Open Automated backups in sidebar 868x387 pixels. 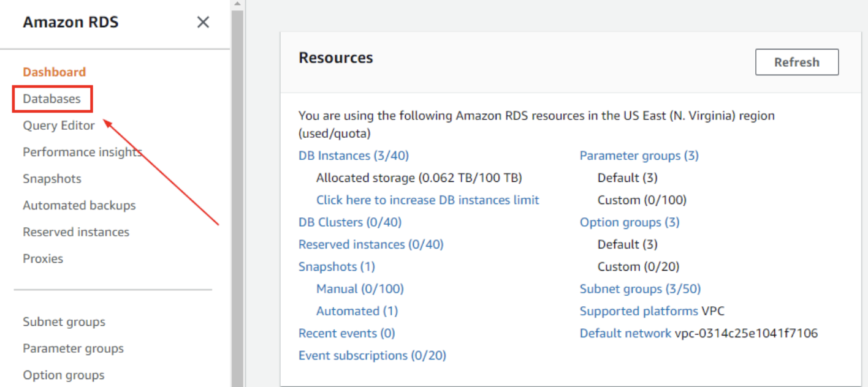[79, 205]
